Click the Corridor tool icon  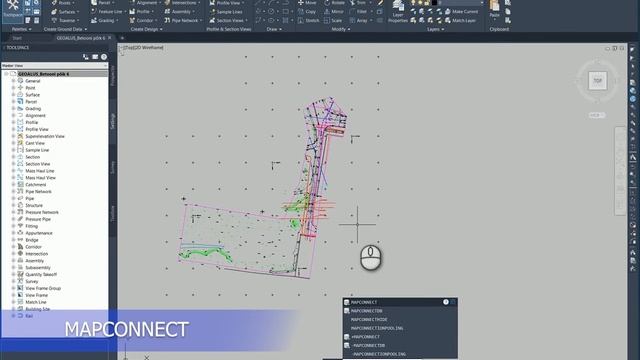pyautogui.click(x=132, y=20)
